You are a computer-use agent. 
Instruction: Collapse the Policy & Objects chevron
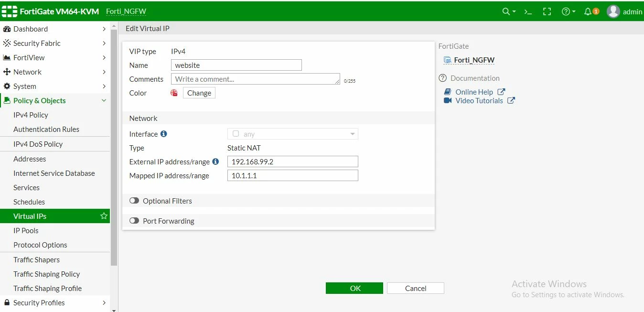coord(104,101)
